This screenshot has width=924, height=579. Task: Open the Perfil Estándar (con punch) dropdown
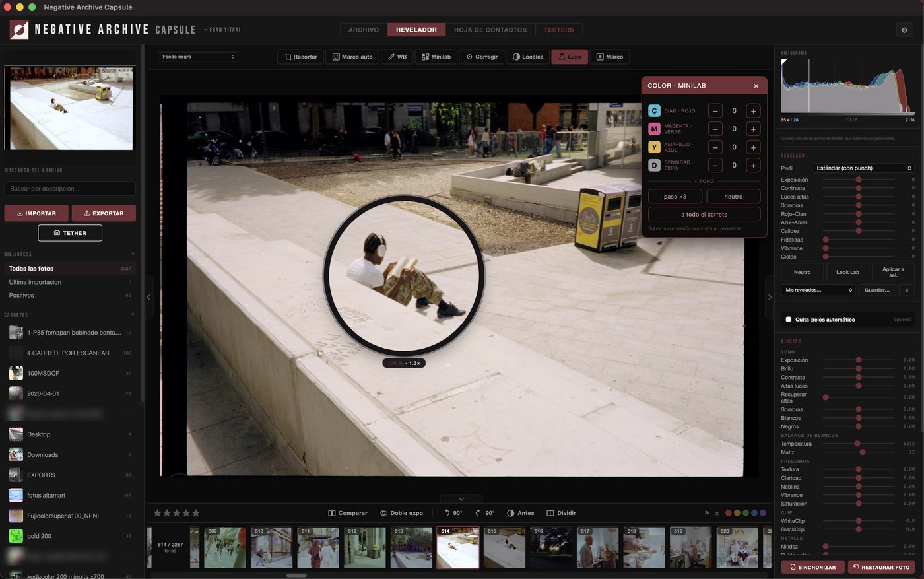click(x=863, y=168)
